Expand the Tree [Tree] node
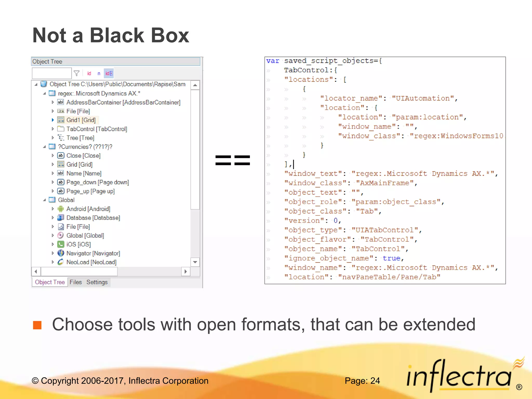The image size is (532, 399). pos(53,138)
